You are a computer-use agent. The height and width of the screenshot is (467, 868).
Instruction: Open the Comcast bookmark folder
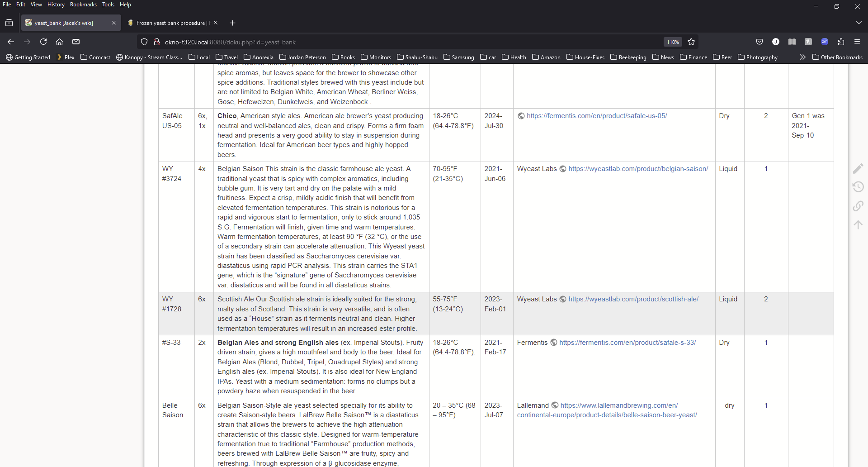pos(95,57)
